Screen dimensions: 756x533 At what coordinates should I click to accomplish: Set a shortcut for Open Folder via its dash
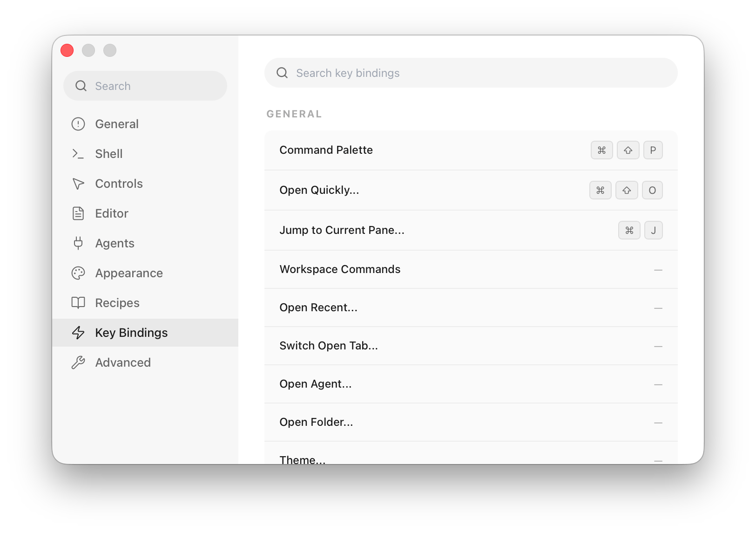[x=658, y=423]
